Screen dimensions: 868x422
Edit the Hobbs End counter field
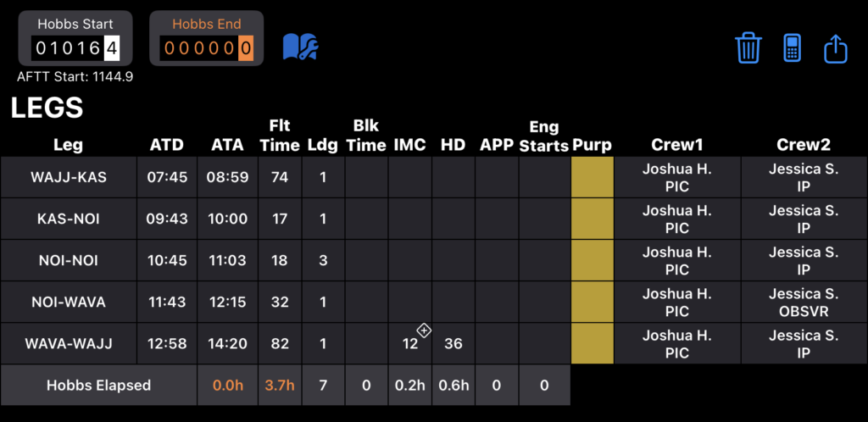[x=207, y=48]
